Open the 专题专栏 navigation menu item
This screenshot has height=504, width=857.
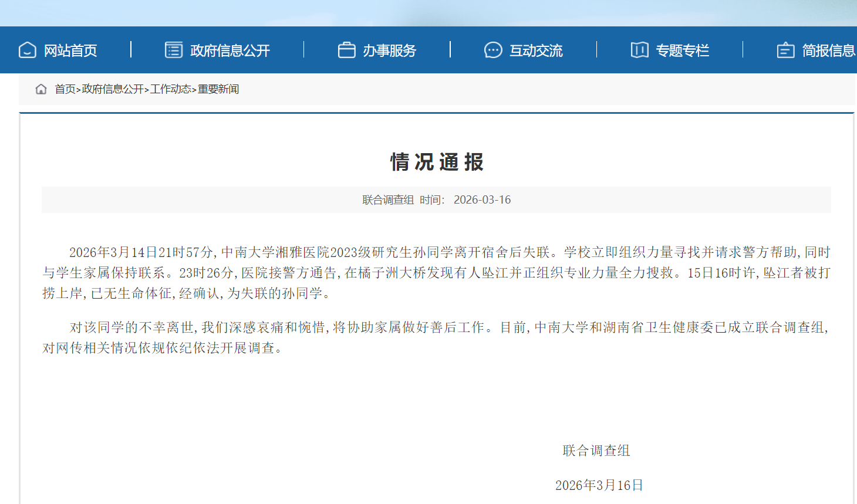click(x=682, y=51)
